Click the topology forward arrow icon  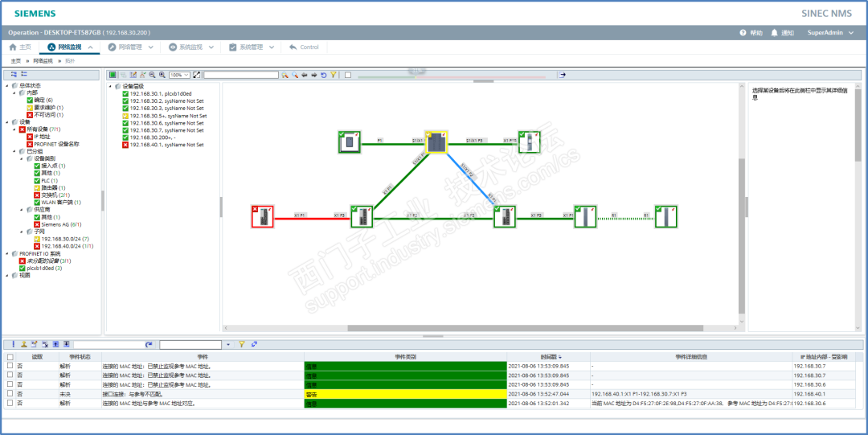[314, 75]
